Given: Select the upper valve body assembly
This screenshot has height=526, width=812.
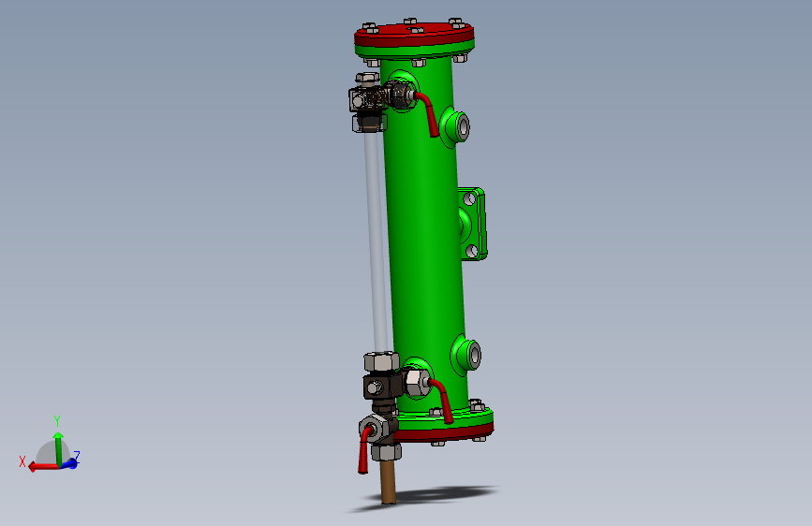Looking at the screenshot, I should coord(369,98).
